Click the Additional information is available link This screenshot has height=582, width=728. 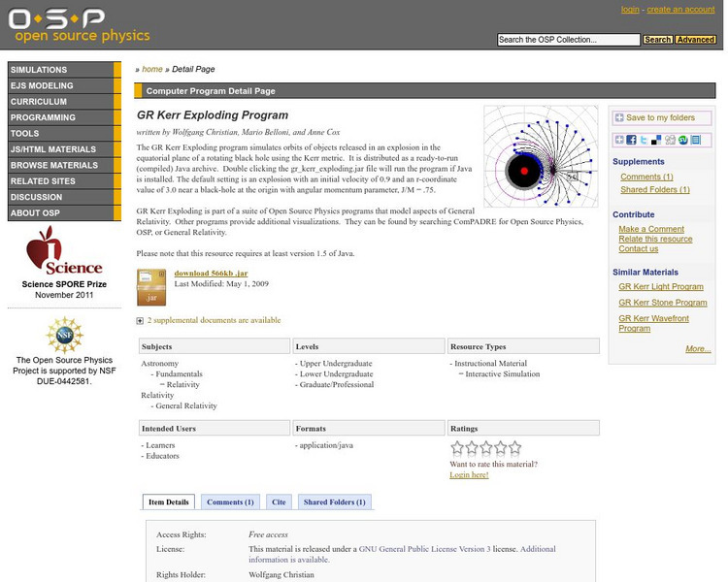point(402,554)
